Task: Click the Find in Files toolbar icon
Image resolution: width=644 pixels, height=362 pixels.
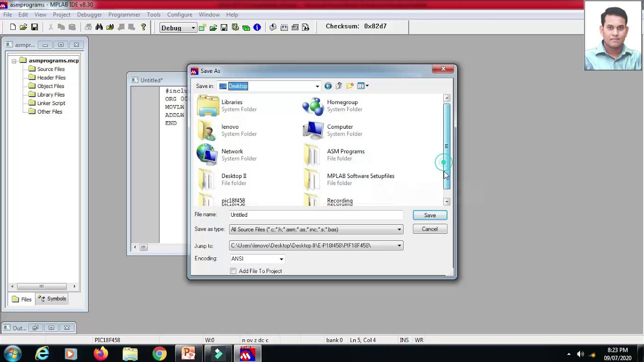Action: click(x=110, y=27)
